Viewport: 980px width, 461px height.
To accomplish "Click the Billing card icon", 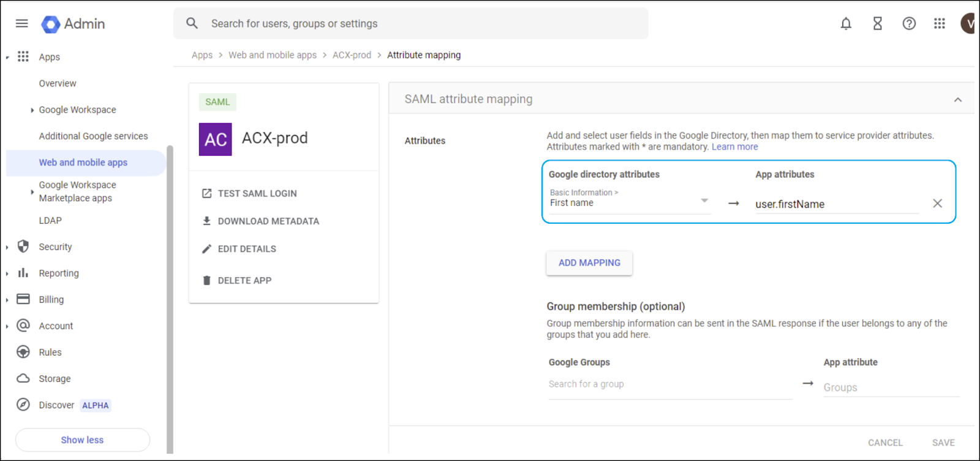I will coord(23,299).
